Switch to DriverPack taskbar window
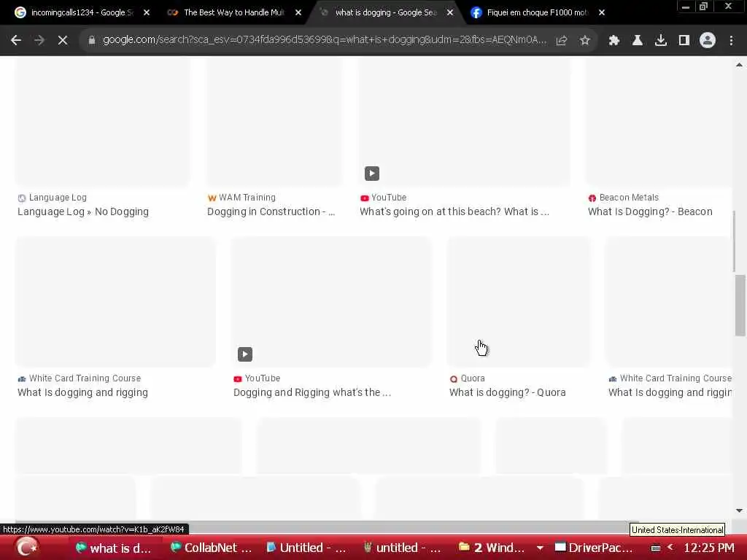 (594, 548)
